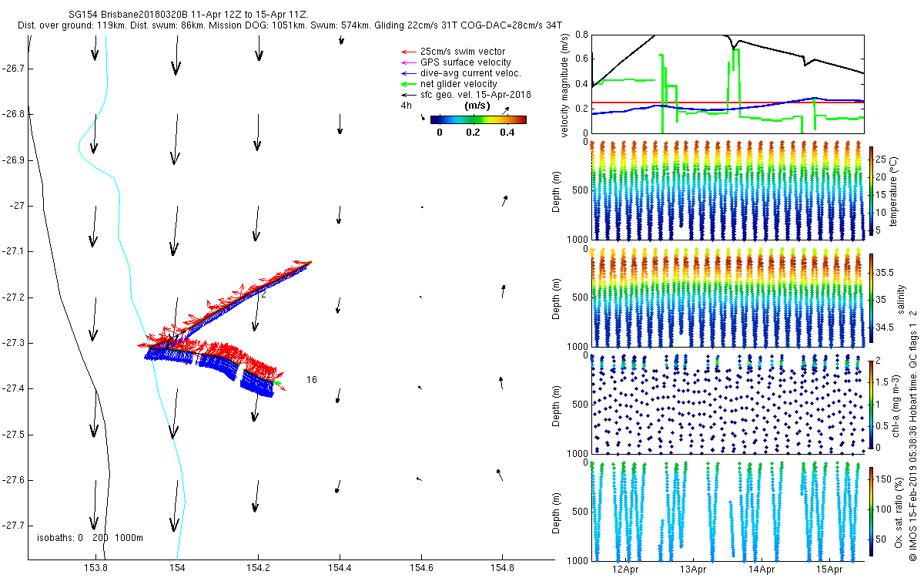The height and width of the screenshot is (578, 924).
Task: Click the temperature (°C) colorbar
Action: (x=871, y=190)
